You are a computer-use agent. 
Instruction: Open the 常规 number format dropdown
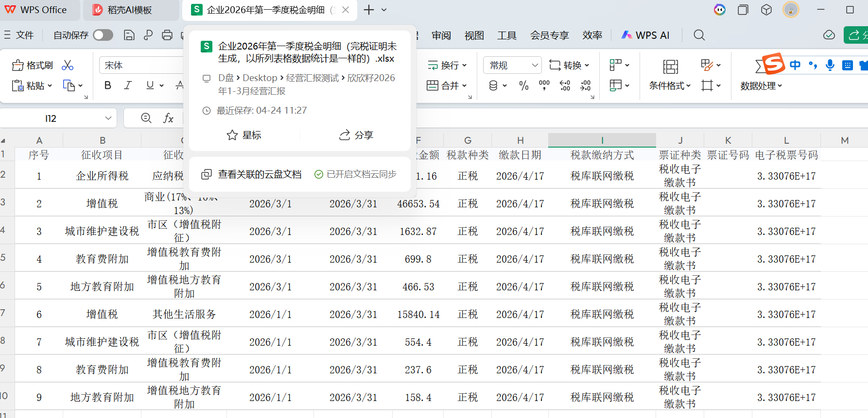coord(513,65)
